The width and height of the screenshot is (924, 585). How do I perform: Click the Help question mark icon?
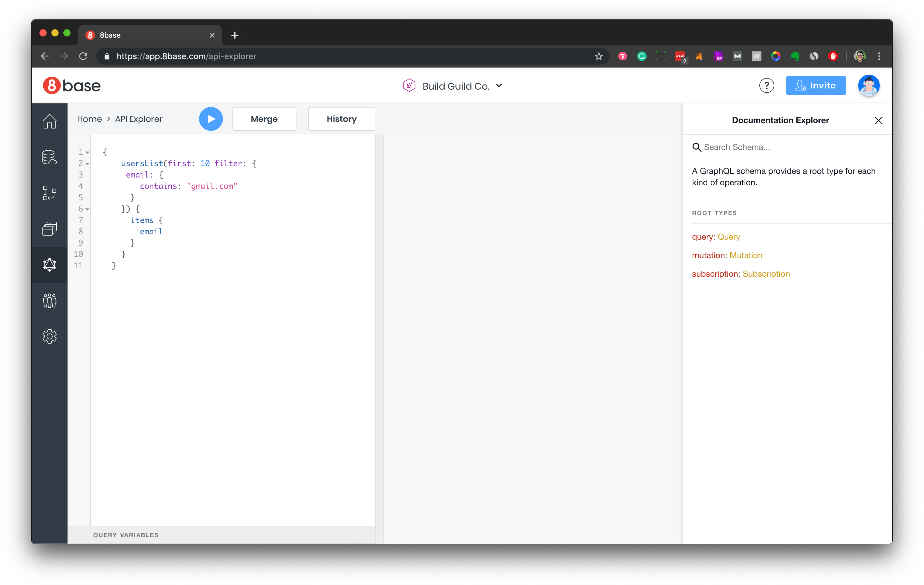coord(768,85)
